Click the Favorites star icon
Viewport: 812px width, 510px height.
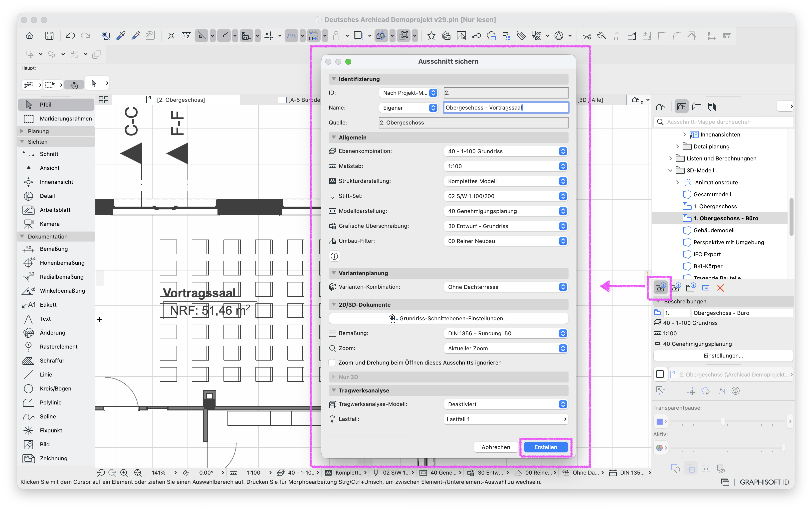pos(431,35)
